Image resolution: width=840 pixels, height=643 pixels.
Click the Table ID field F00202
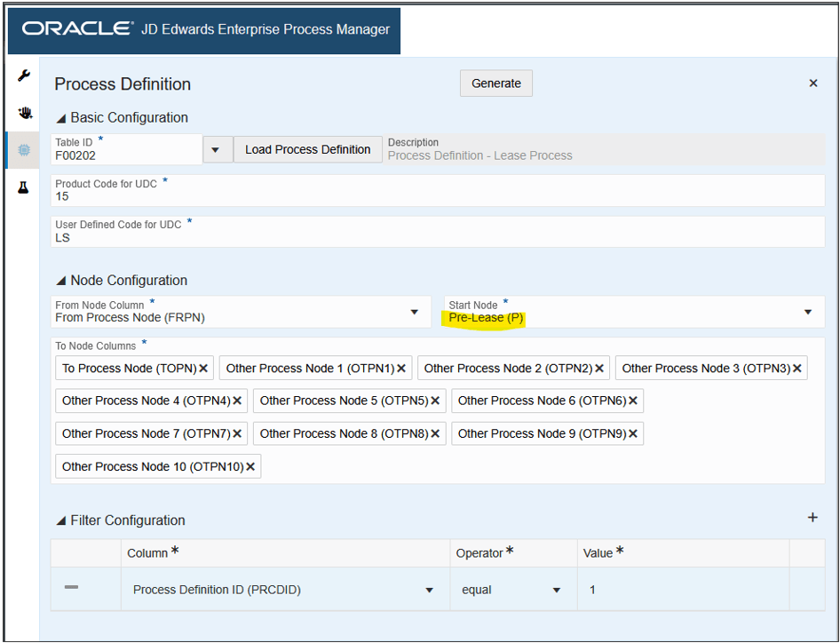click(126, 149)
